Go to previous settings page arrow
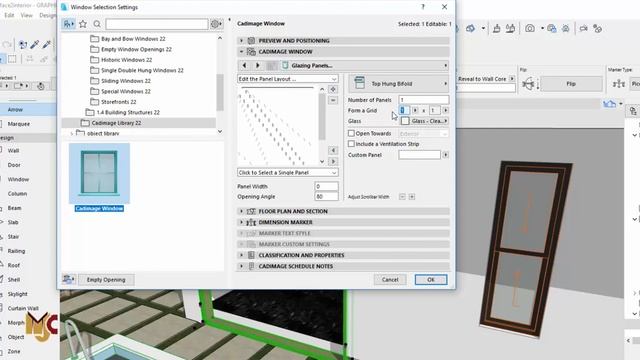This screenshot has width=640, height=360. click(x=244, y=65)
